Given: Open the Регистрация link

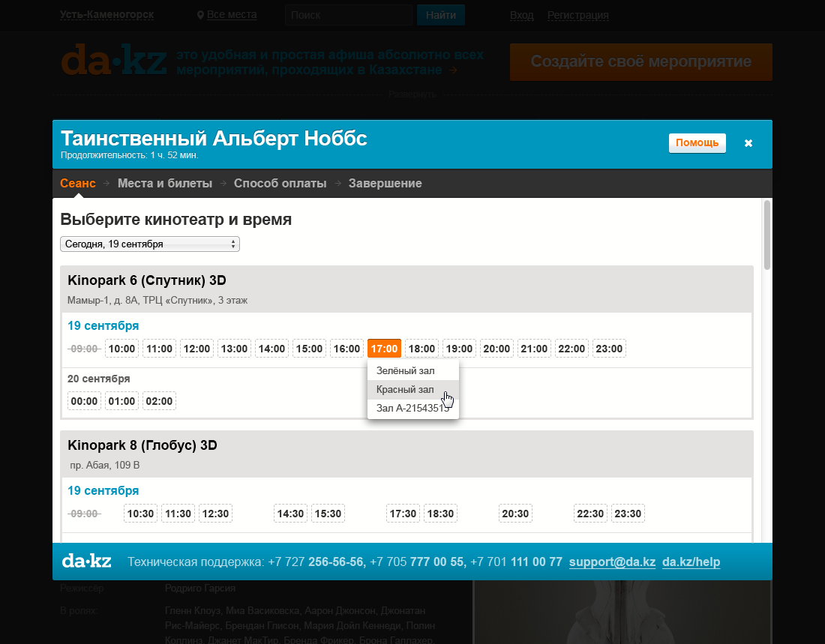Looking at the screenshot, I should click(x=577, y=15).
